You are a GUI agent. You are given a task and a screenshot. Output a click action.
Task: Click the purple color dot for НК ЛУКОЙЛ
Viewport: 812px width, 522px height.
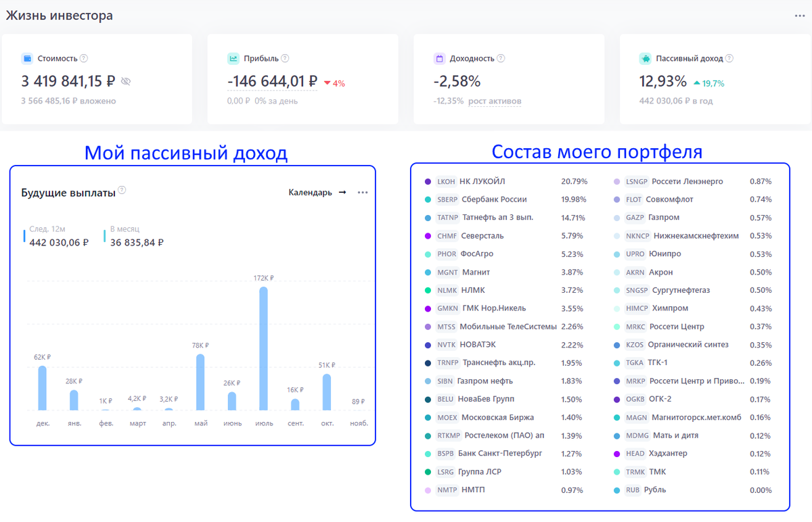428,182
